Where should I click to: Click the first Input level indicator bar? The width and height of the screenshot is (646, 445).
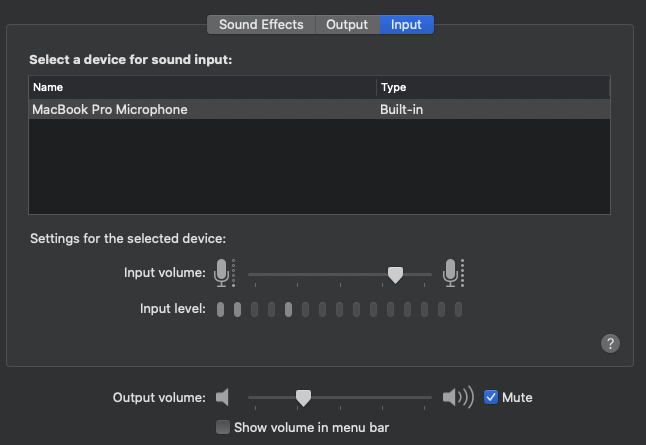click(x=220, y=309)
